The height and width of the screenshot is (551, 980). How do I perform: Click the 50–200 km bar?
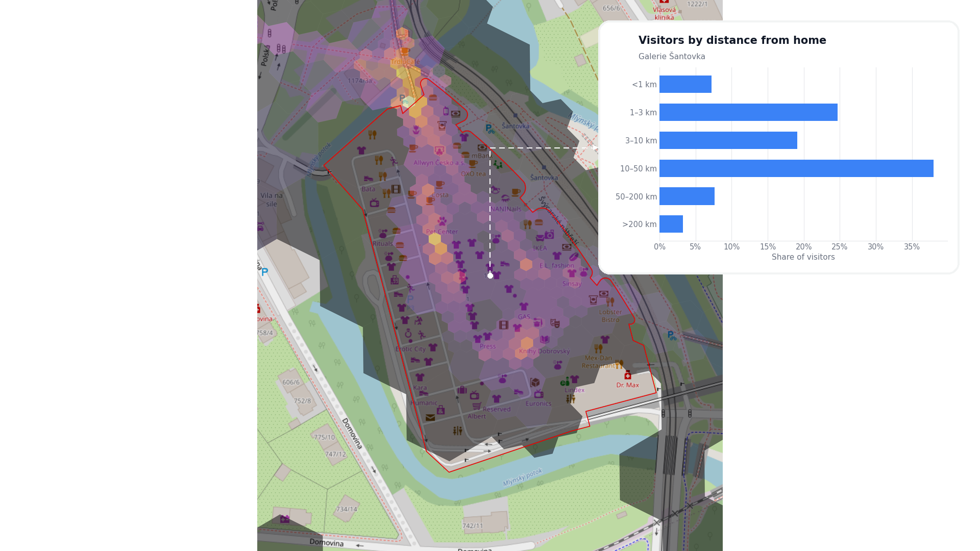tap(687, 196)
